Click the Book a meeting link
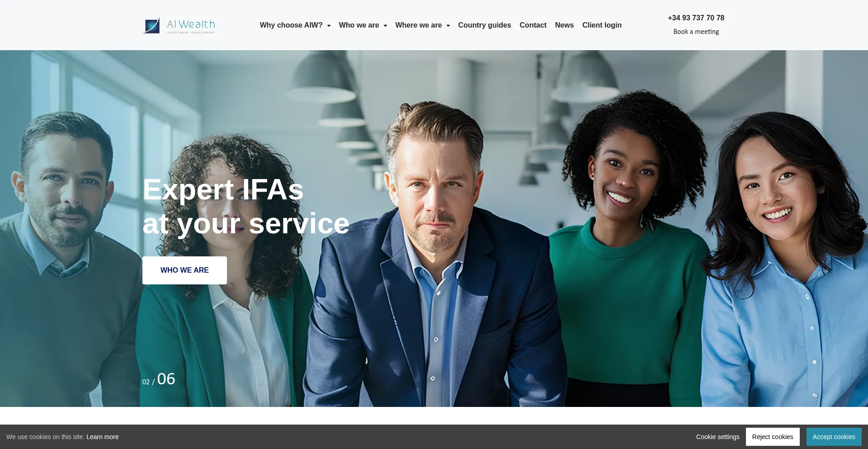The image size is (868, 449). point(696,32)
